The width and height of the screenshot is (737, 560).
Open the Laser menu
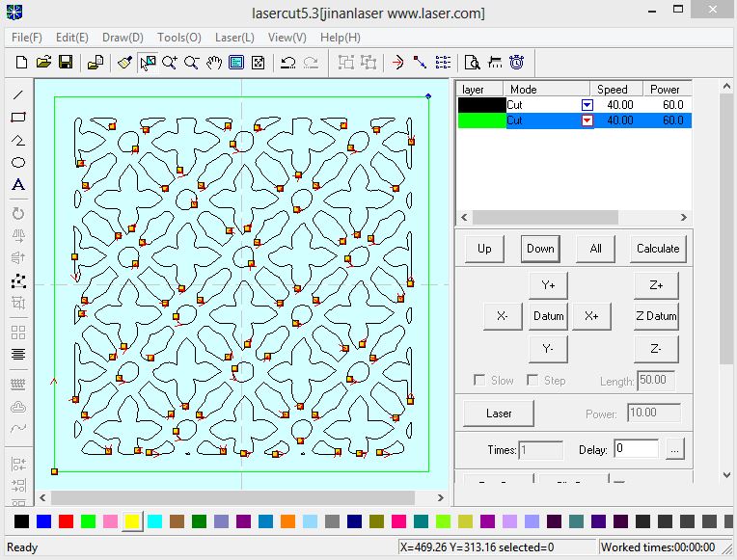point(234,38)
